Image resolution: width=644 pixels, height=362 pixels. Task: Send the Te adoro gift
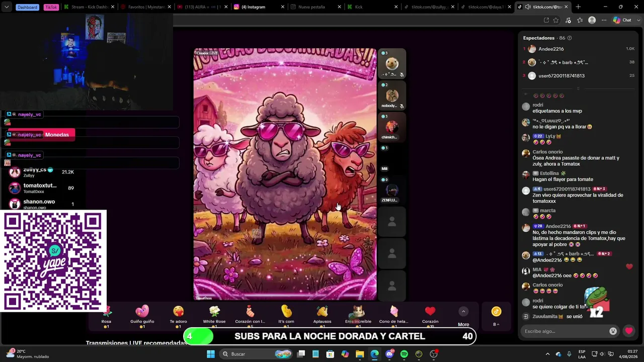coord(178,316)
